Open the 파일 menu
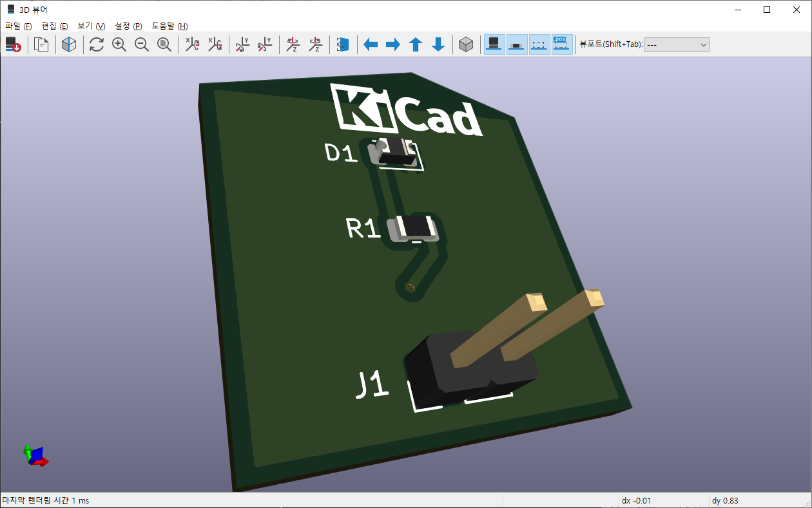 (x=18, y=26)
